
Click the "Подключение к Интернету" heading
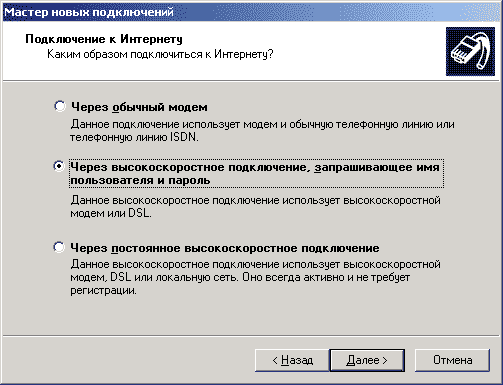coord(104,39)
